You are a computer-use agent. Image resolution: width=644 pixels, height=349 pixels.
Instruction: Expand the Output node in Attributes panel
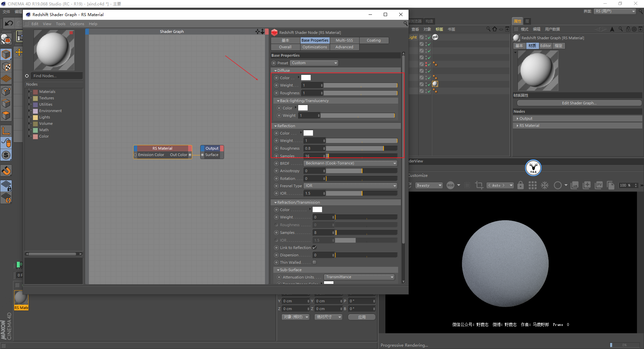(x=518, y=119)
